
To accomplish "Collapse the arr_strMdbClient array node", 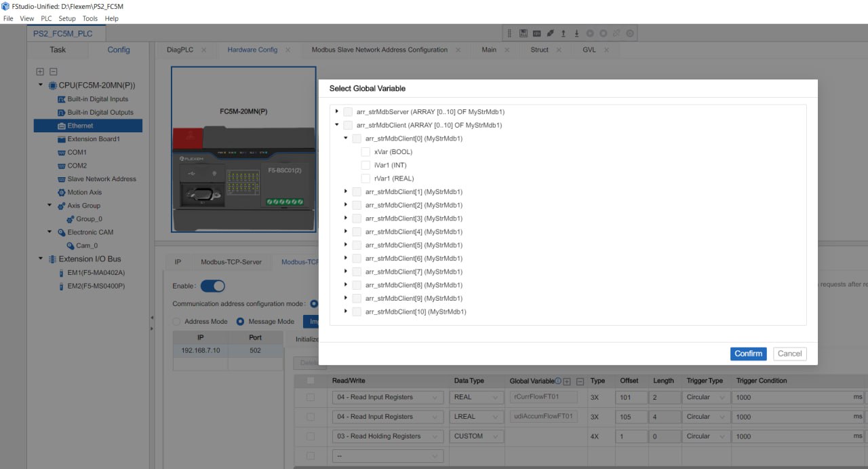I will tap(337, 125).
